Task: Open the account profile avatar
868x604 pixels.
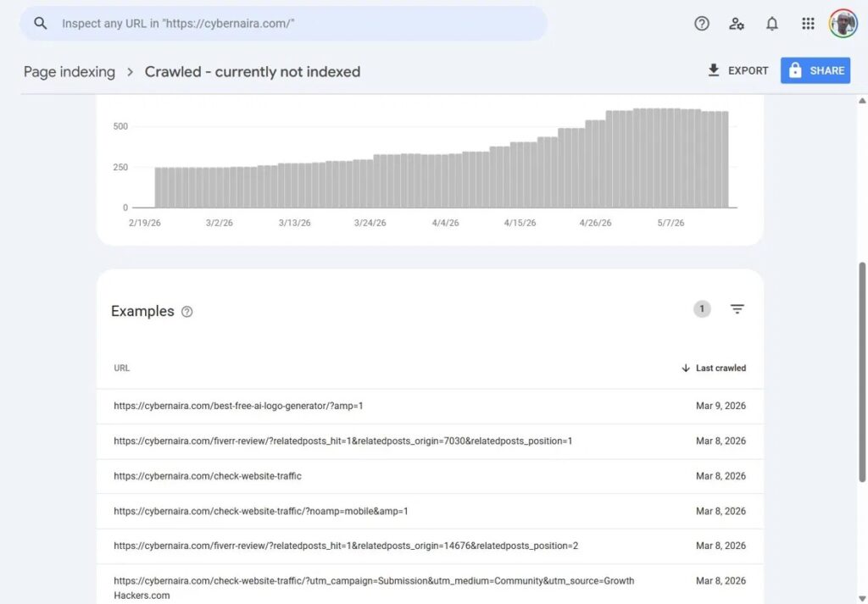Action: click(843, 23)
